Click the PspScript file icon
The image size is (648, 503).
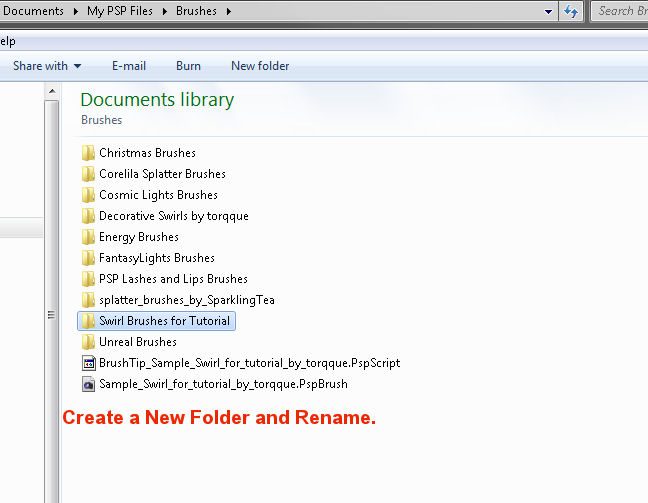pyautogui.click(x=88, y=363)
